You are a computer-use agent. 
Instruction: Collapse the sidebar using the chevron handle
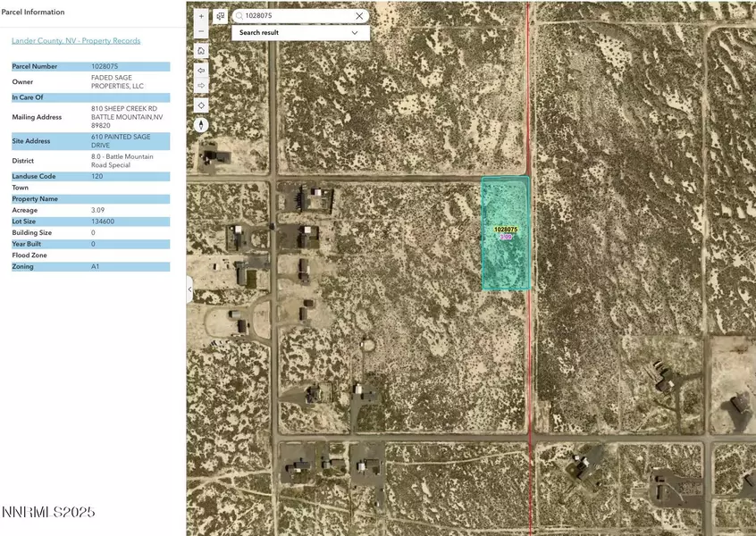click(189, 289)
